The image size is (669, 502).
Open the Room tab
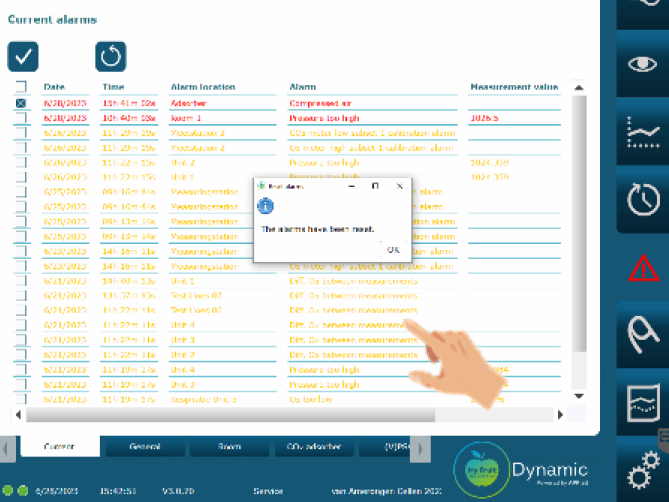[x=228, y=449]
